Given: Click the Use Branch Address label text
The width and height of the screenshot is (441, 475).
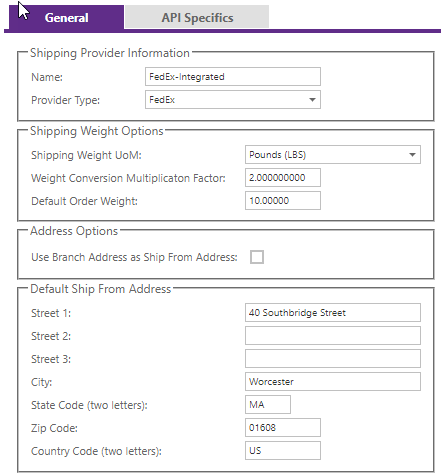Looking at the screenshot, I should pos(134,257).
